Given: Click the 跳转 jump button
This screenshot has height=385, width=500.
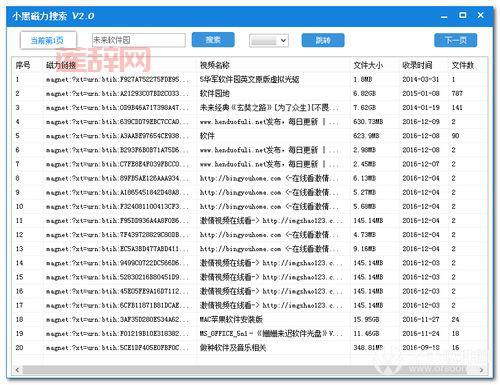Looking at the screenshot, I should pyautogui.click(x=323, y=40).
